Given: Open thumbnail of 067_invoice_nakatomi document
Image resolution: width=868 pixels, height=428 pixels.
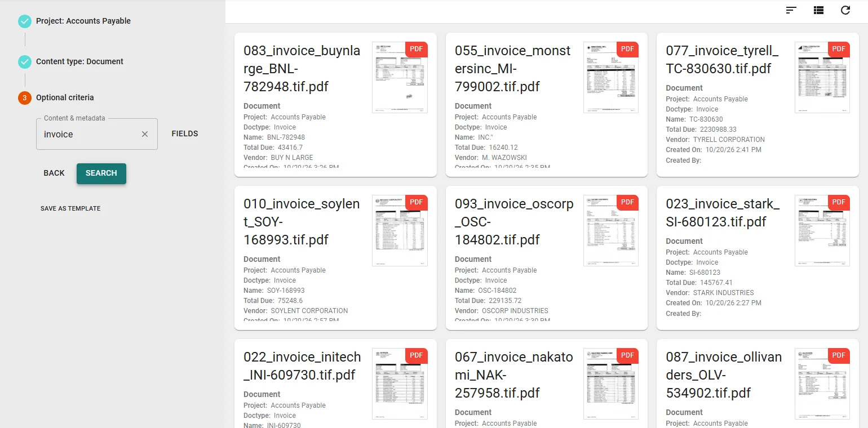Looking at the screenshot, I should point(611,384).
